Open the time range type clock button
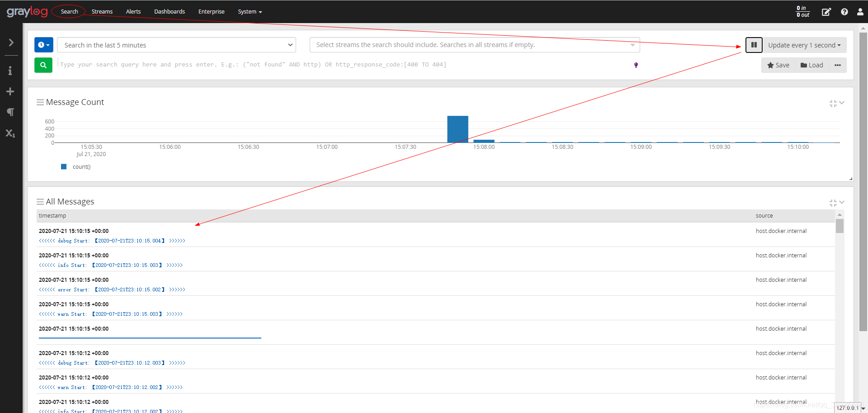Viewport: 868px width, 413px height. (44, 45)
